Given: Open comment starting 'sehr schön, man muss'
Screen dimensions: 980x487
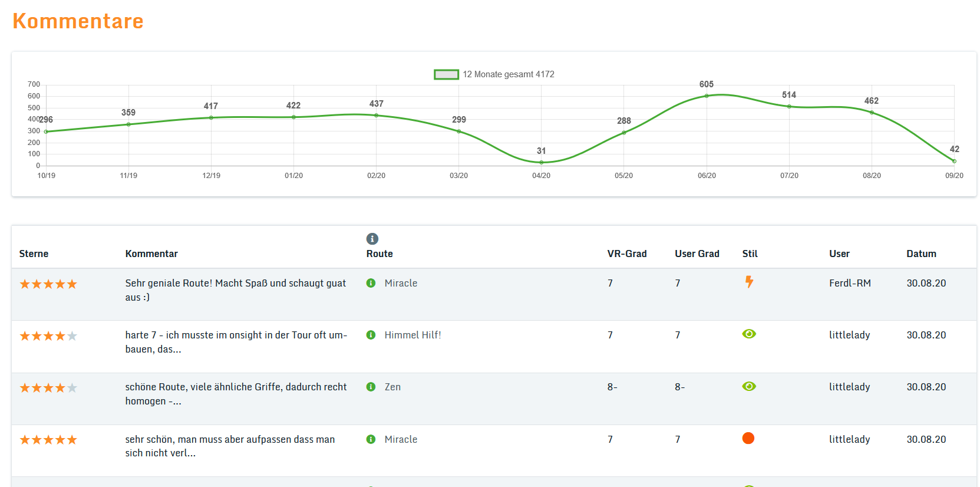Looking at the screenshot, I should point(230,446).
